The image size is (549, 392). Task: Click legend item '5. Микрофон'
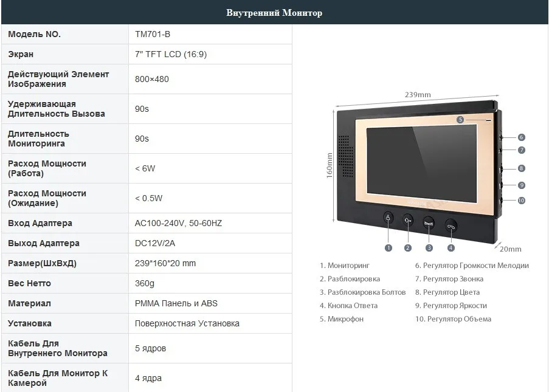point(342,319)
